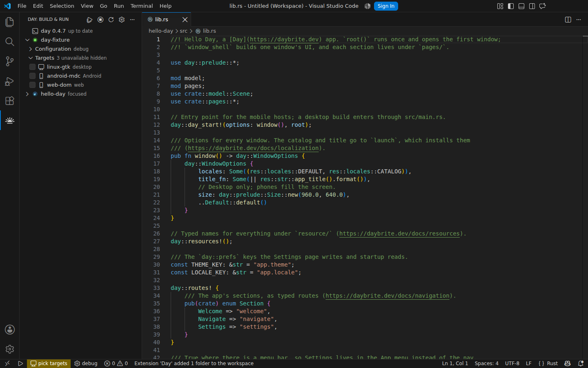588x368 pixels.
Task: Open the docs/navigation link
Action: tap(388, 296)
